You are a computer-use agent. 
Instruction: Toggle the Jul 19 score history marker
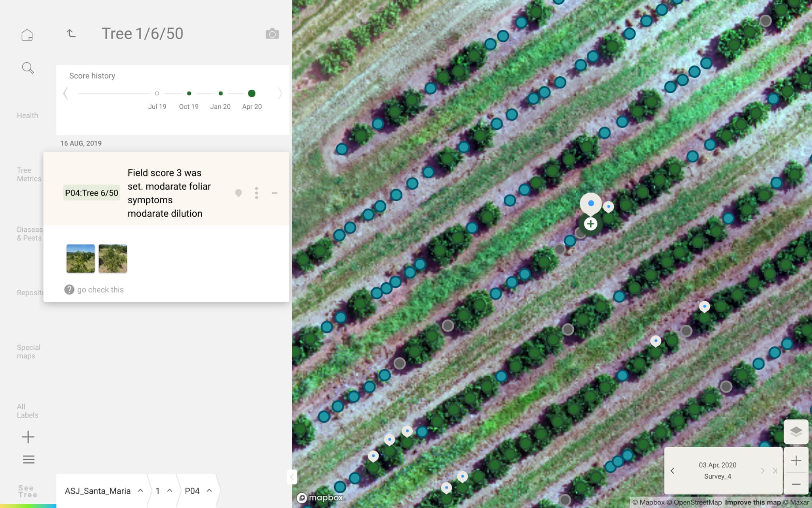[x=157, y=93]
